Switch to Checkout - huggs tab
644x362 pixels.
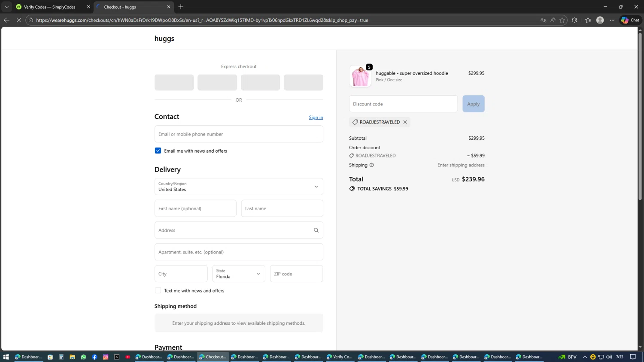coord(133,7)
